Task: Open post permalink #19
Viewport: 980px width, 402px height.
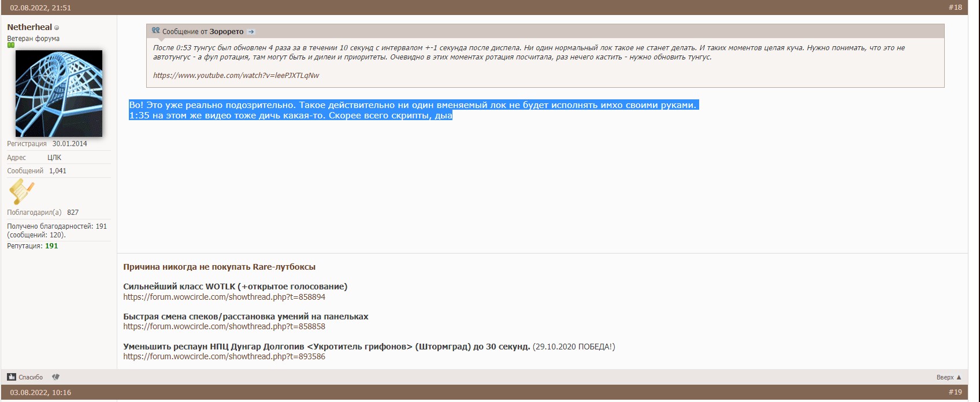Action: [955, 392]
